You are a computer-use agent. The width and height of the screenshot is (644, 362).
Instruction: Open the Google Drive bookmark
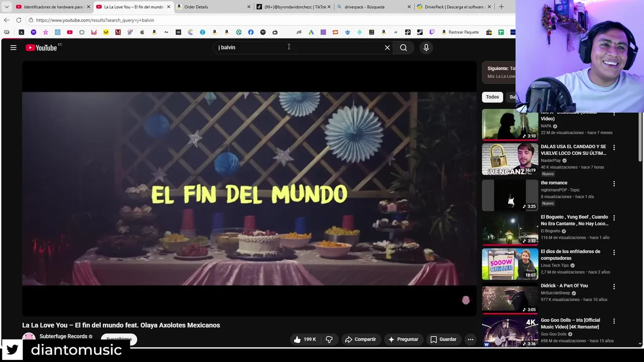311,32
